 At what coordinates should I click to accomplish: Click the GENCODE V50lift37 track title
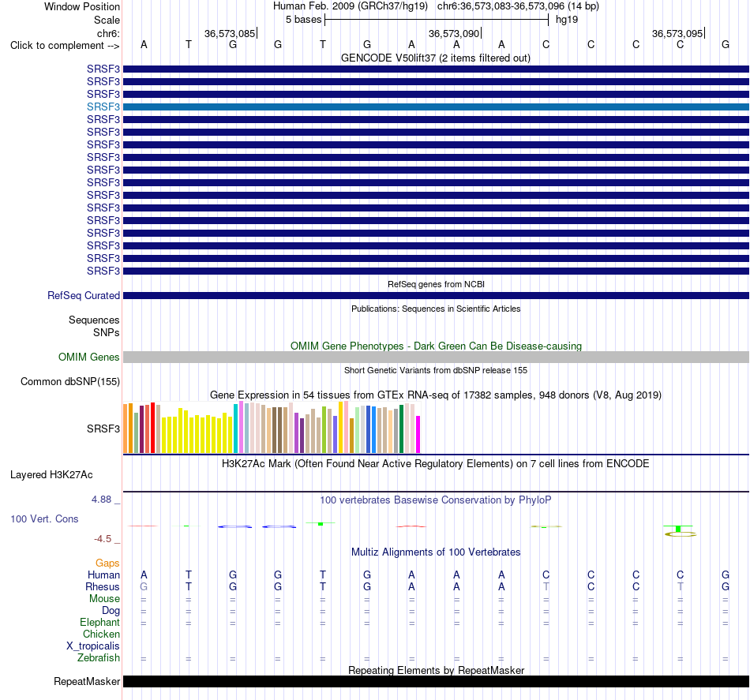[x=436, y=58]
